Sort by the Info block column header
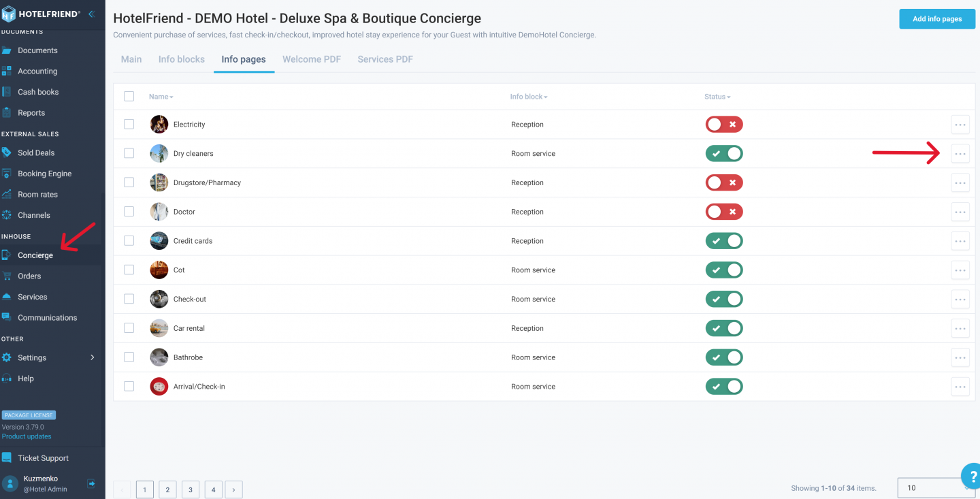980x499 pixels. [x=529, y=97]
